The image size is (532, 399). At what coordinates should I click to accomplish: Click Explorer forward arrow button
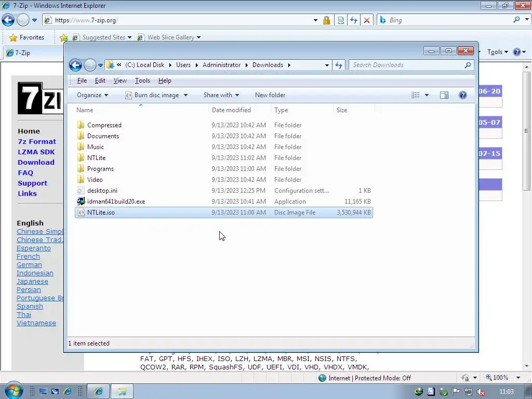(90, 65)
